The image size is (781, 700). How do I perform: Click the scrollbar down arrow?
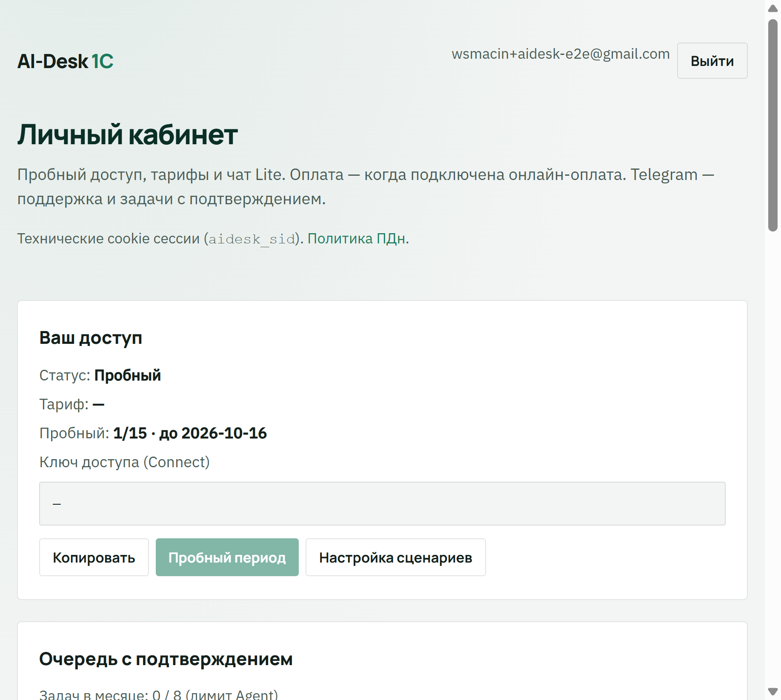pos(773,691)
